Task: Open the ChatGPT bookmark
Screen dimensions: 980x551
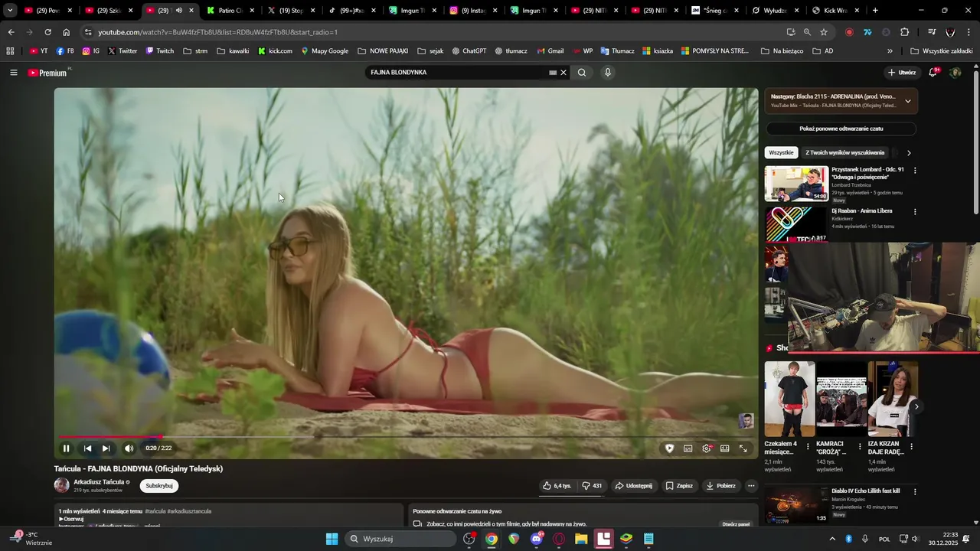Action: (469, 51)
